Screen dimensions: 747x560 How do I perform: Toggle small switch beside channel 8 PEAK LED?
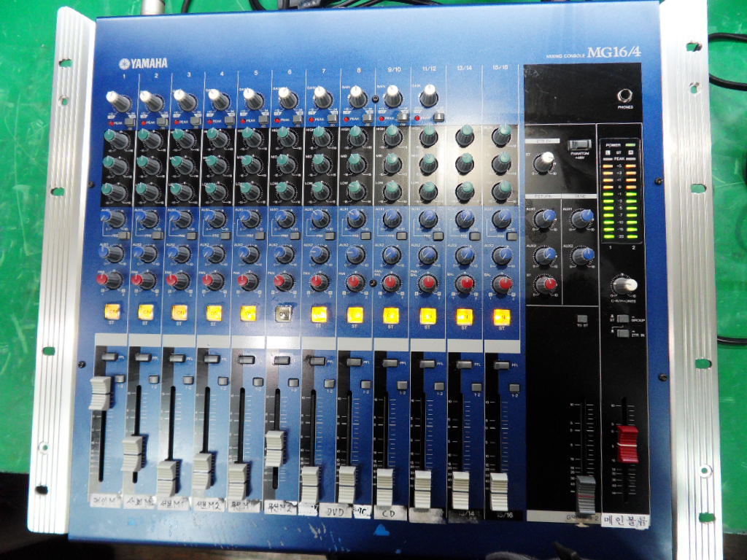[x=368, y=118]
